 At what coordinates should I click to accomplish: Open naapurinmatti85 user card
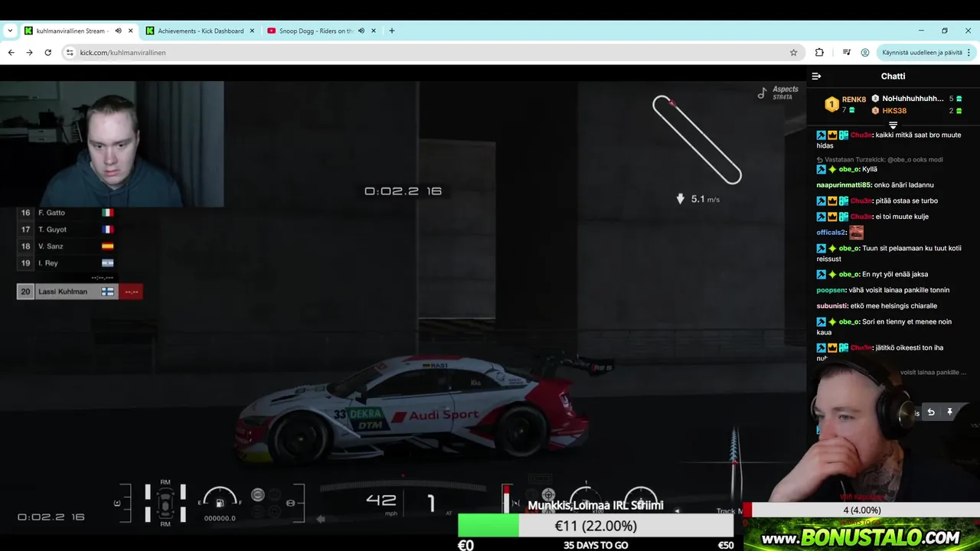(x=844, y=184)
